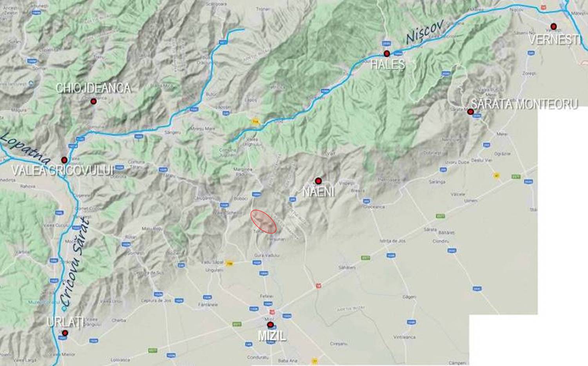
Task: Click the yellow road shield near Vadu Săpat
Action: 230,263
